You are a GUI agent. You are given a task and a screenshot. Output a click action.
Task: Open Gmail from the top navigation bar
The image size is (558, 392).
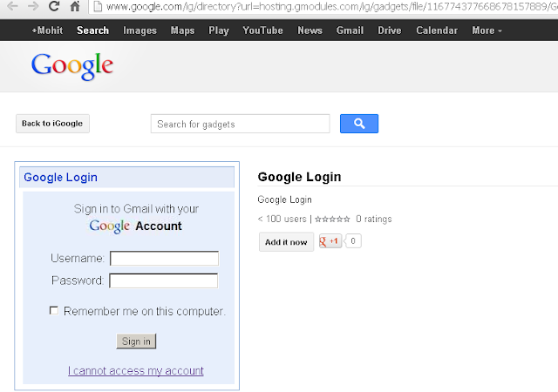point(350,30)
